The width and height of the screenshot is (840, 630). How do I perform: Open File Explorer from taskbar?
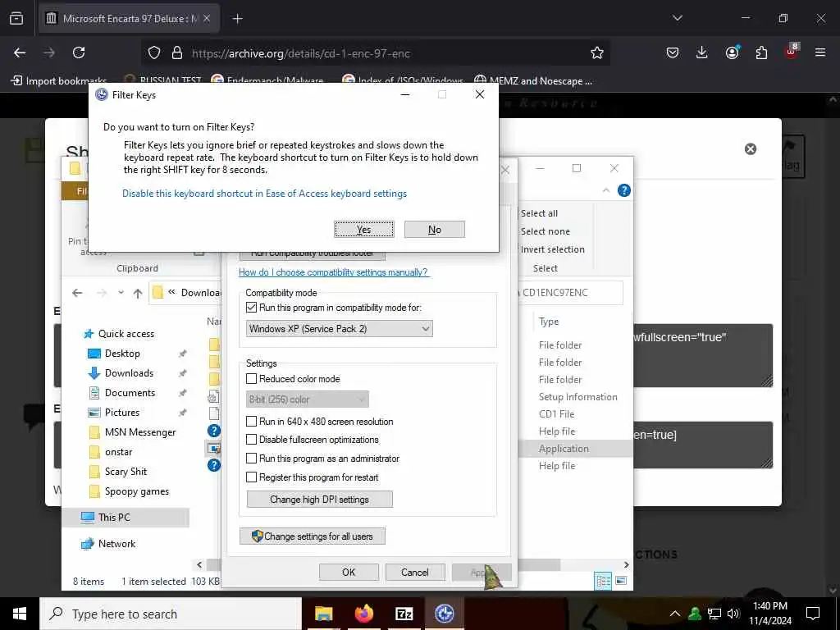tap(323, 614)
